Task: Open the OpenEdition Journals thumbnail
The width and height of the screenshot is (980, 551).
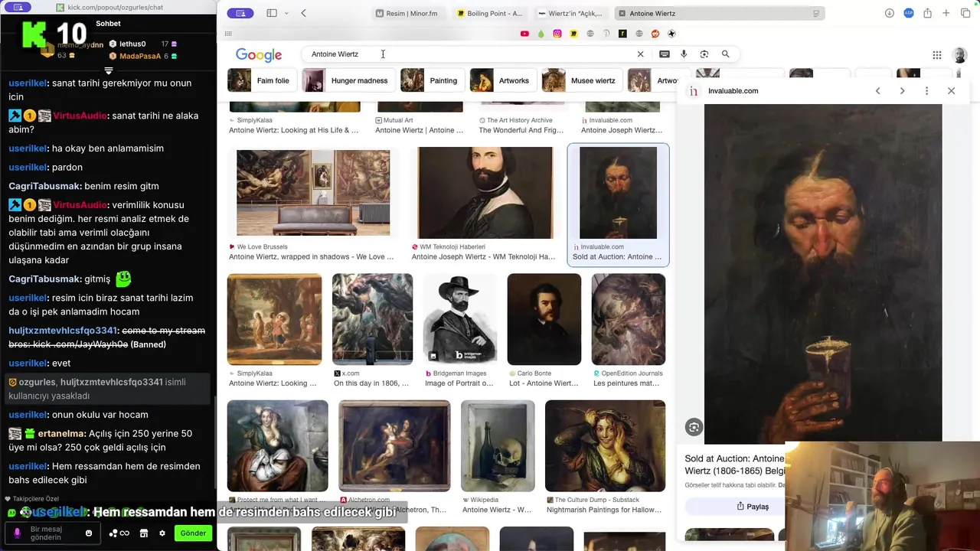Action: pyautogui.click(x=629, y=319)
